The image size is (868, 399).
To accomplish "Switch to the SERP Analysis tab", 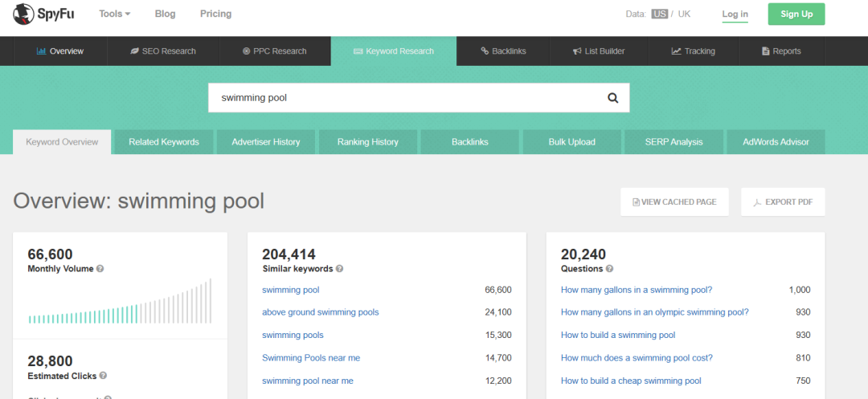I will pos(674,142).
